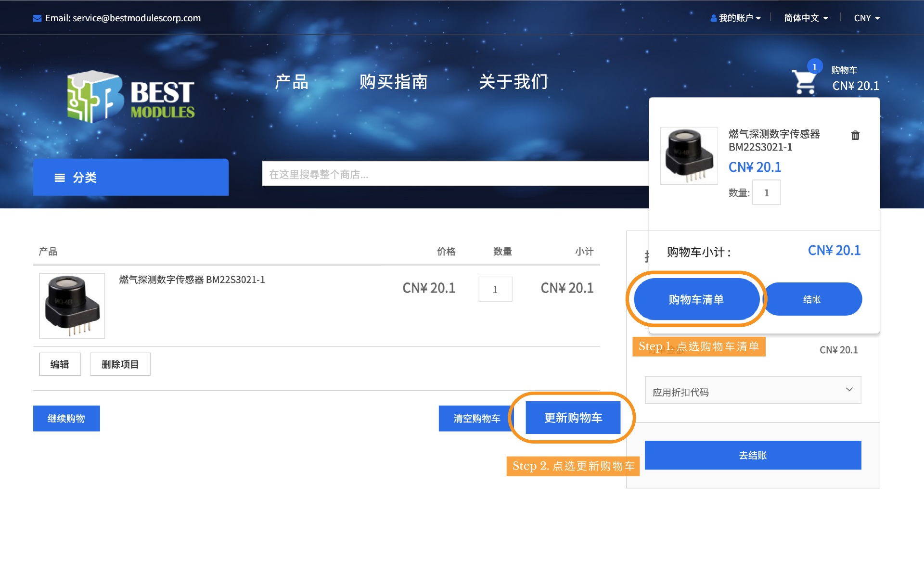The image size is (924, 561).
Task: Open the shopping cart icon
Action: [x=804, y=82]
